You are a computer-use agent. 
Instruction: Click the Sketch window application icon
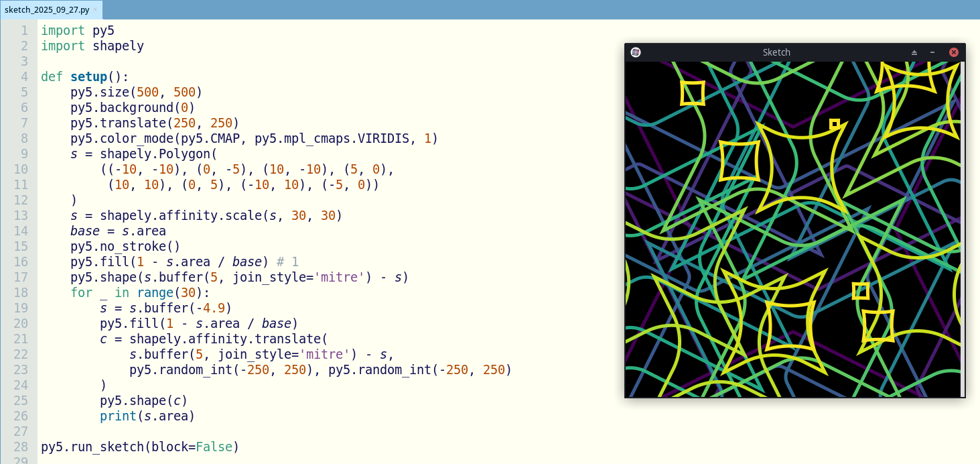pos(636,52)
